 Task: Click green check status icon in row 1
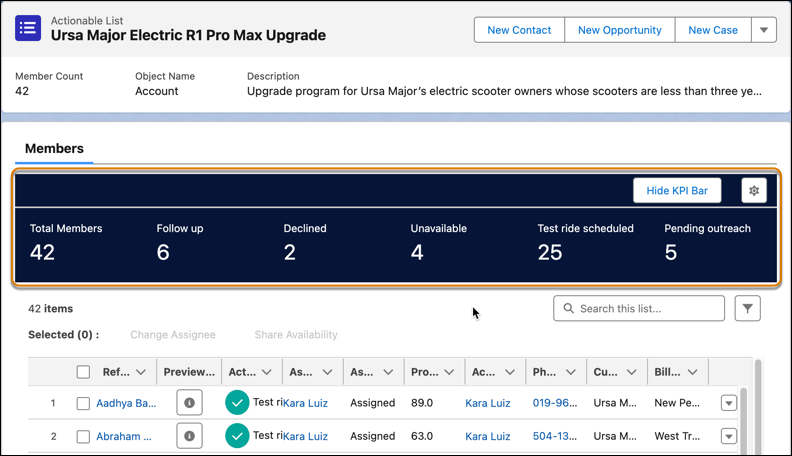pyautogui.click(x=237, y=402)
